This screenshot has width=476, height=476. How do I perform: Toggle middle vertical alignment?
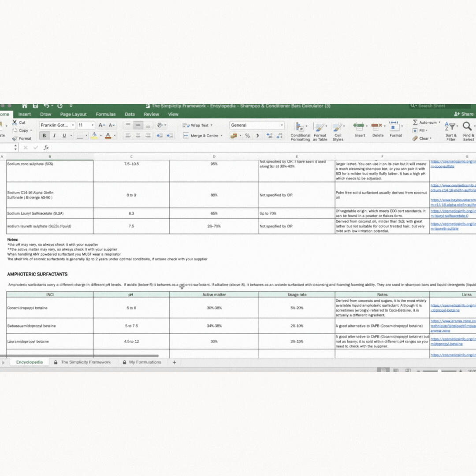point(138,125)
